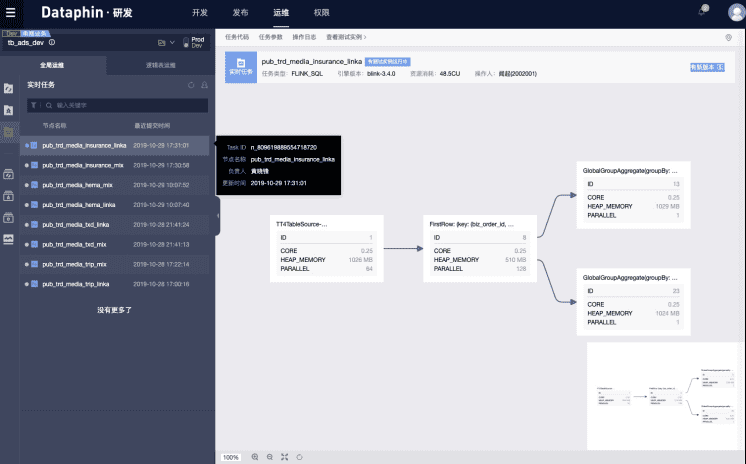Viewport: 746px width, 464px height.
Task: Click the Task ID value in the tooltip
Action: click(284, 148)
